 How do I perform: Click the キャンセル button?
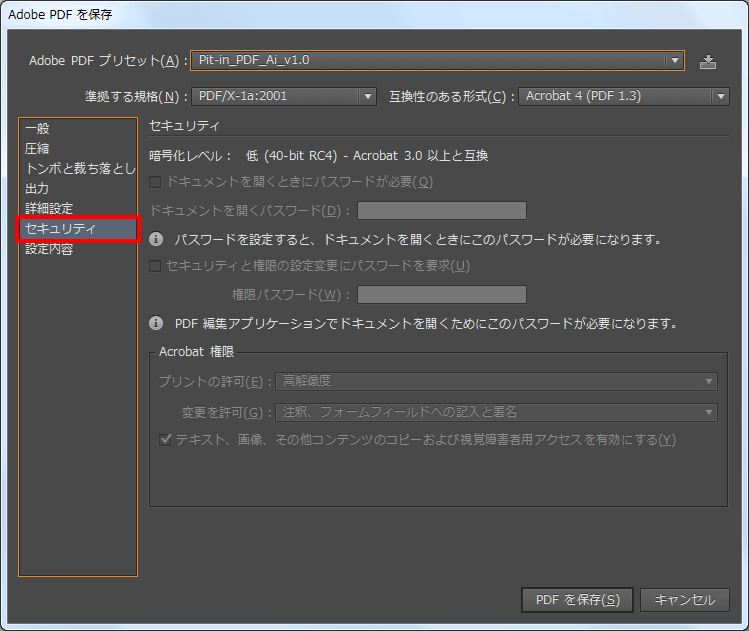coord(685,600)
